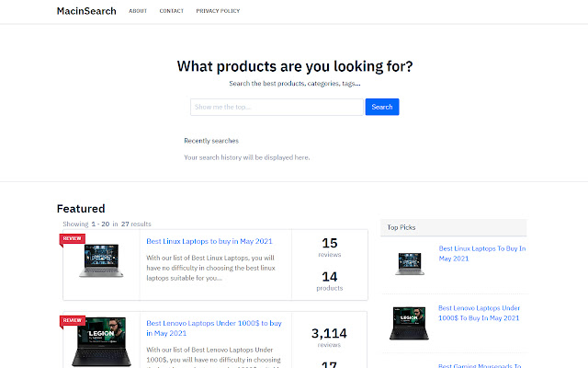
Task: Click the '14 products' count on Linux Laptops card
Action: (x=330, y=281)
